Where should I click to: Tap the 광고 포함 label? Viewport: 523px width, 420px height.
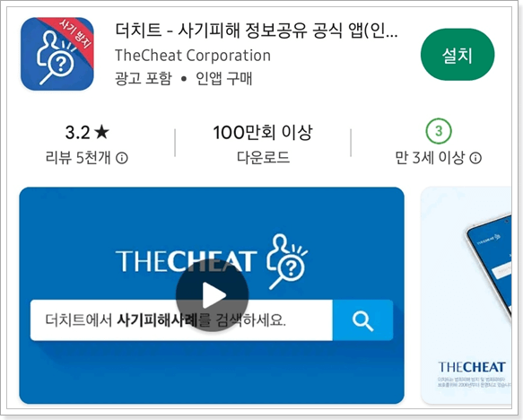click(x=144, y=79)
